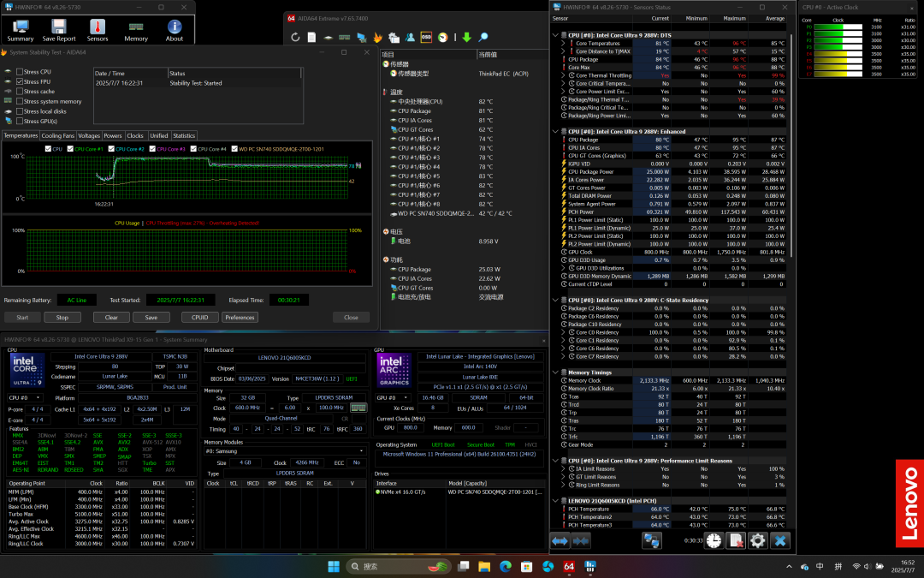Open Summary in the HWiNFO main window
The image size is (924, 578).
20,30
